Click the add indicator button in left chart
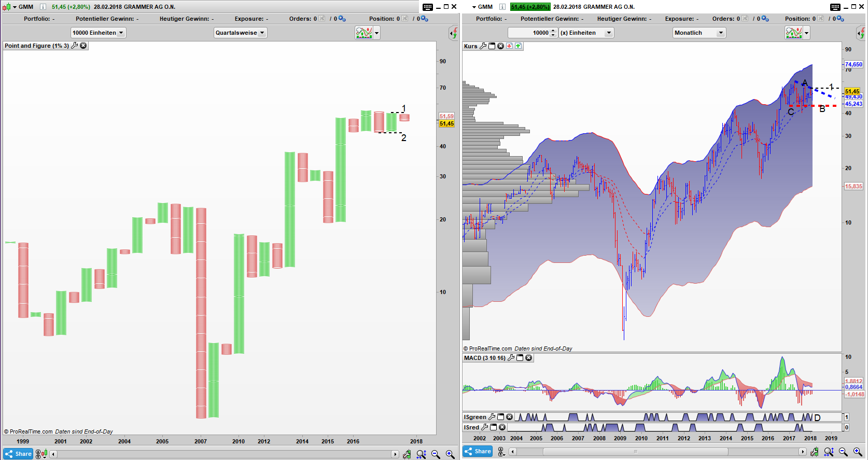The image size is (868, 460). [364, 33]
